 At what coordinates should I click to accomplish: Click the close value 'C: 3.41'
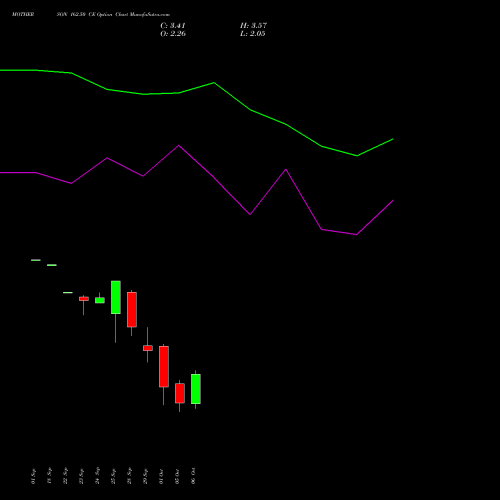click(173, 25)
